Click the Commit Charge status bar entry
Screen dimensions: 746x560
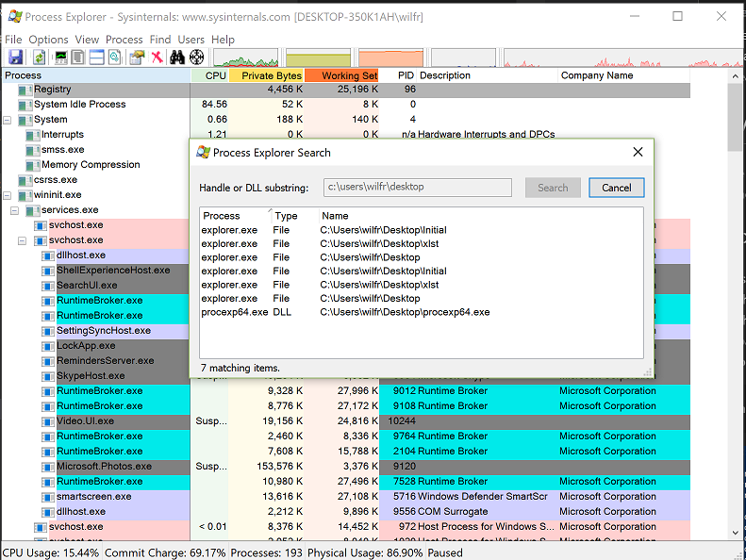pyautogui.click(x=165, y=552)
